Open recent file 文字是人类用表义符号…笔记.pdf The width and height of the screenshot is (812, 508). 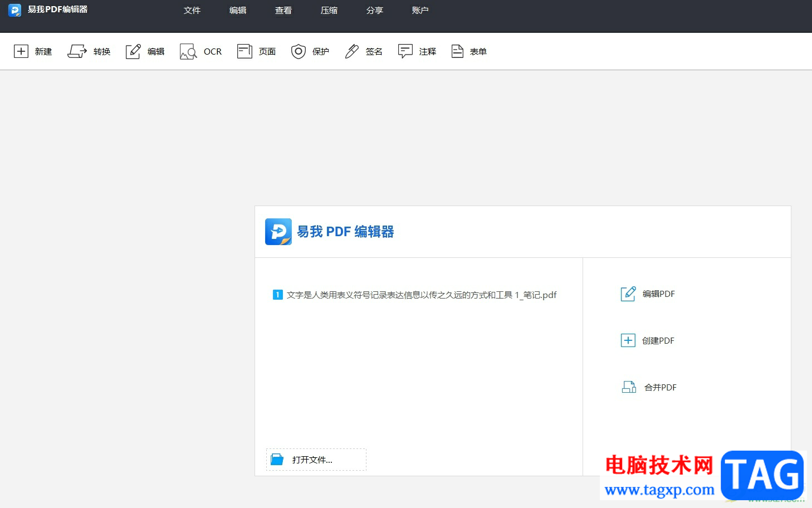(422, 295)
